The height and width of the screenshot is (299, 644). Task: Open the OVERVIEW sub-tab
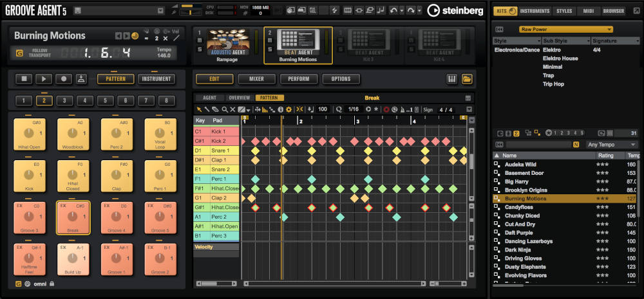click(239, 98)
